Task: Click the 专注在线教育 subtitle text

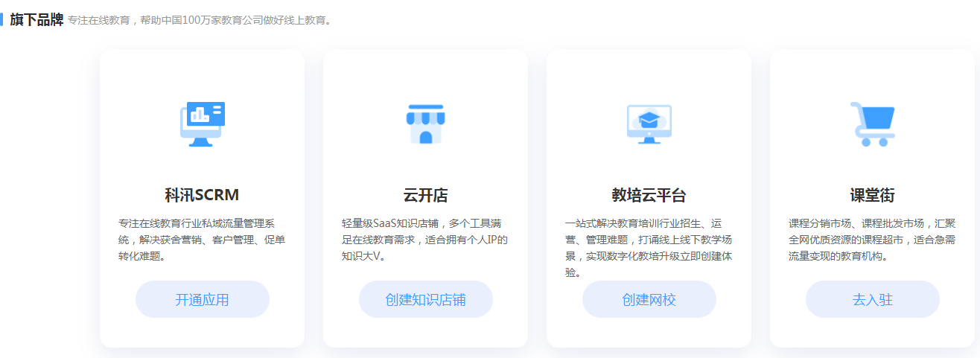Action: tap(199, 20)
